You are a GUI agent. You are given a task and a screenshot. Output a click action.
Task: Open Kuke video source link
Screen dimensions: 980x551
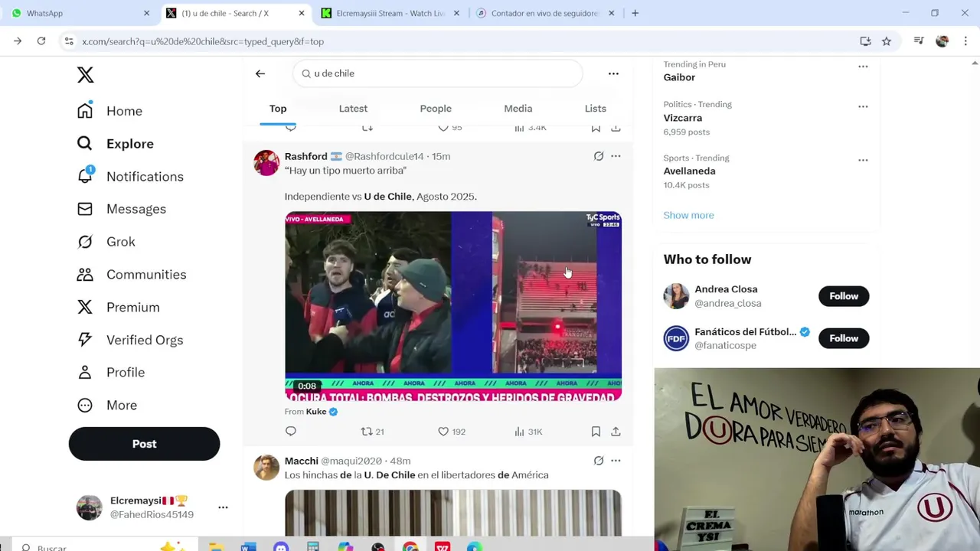tap(316, 412)
